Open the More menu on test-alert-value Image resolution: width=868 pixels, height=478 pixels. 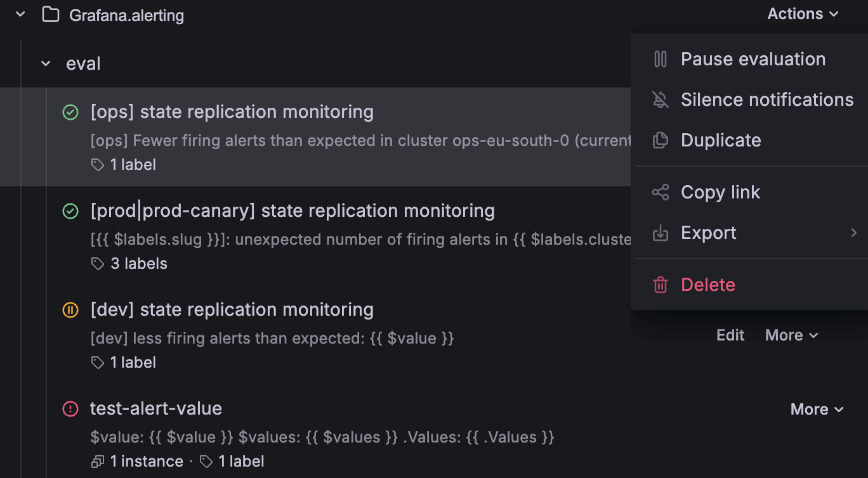(817, 409)
